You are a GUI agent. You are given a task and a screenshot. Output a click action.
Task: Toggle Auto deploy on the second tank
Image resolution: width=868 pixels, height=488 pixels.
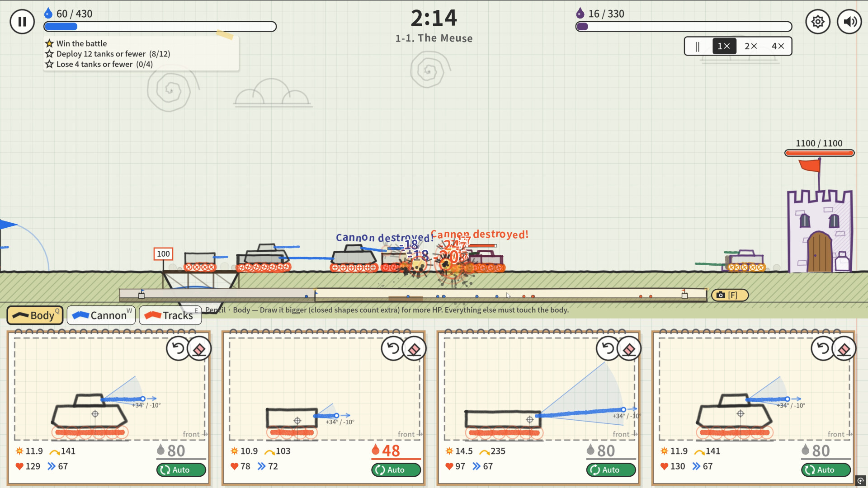point(396,470)
